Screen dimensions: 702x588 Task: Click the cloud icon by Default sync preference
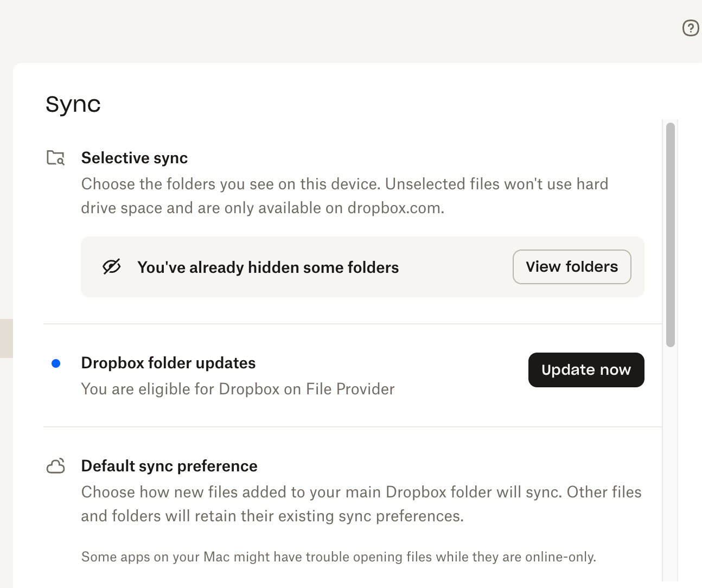click(56, 466)
